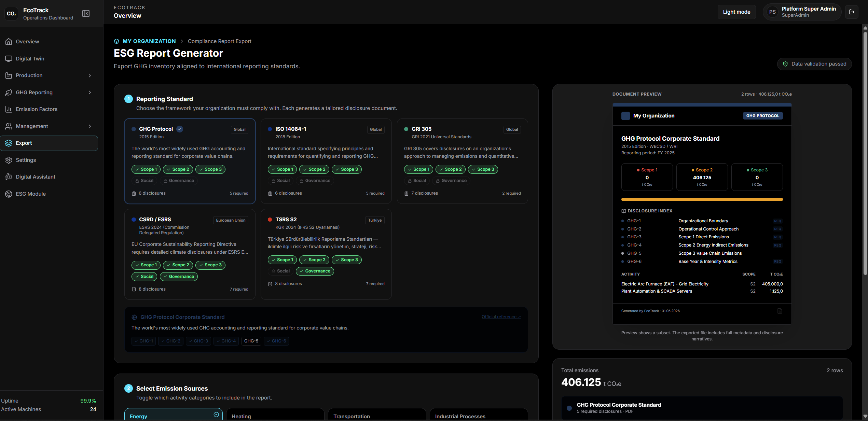Image resolution: width=868 pixels, height=421 pixels.
Task: Expand the Management submenu chevron
Action: (x=90, y=126)
